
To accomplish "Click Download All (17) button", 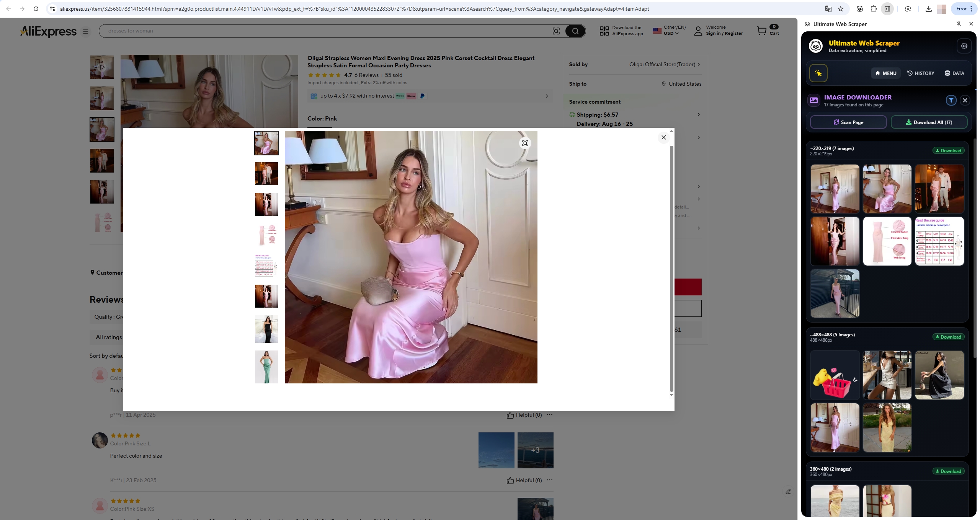I will coord(929,122).
